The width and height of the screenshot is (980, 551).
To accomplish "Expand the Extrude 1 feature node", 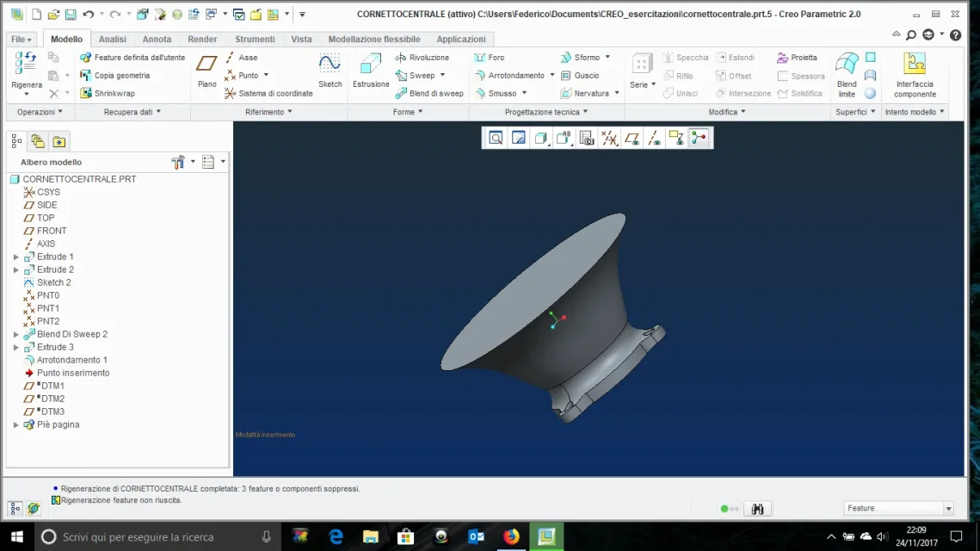I will click(x=15, y=257).
